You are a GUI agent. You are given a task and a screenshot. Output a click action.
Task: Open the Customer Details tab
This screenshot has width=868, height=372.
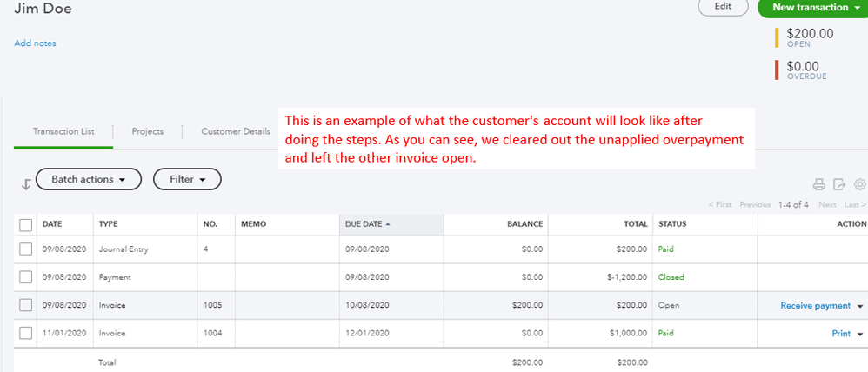(236, 131)
